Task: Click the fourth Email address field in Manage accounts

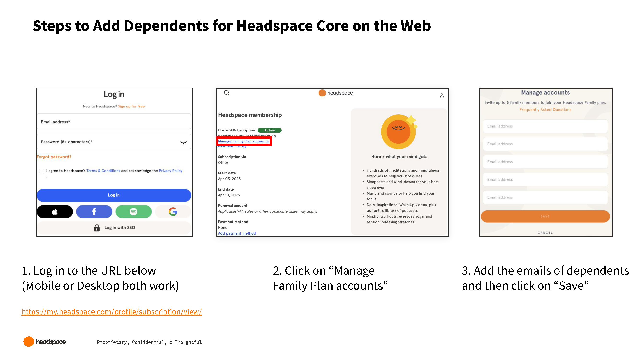Action: click(545, 180)
